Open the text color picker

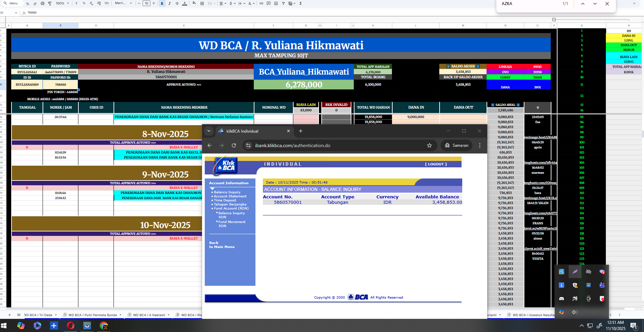click(x=184, y=3)
